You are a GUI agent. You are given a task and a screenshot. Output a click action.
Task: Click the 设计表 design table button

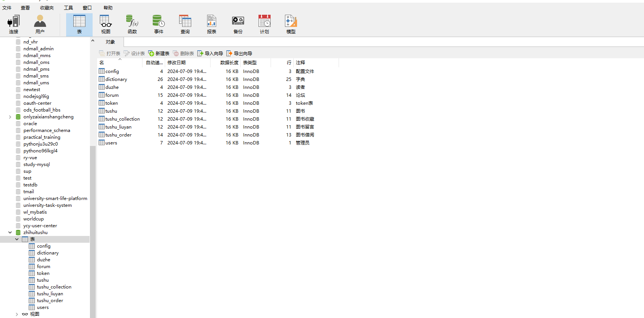click(x=134, y=53)
